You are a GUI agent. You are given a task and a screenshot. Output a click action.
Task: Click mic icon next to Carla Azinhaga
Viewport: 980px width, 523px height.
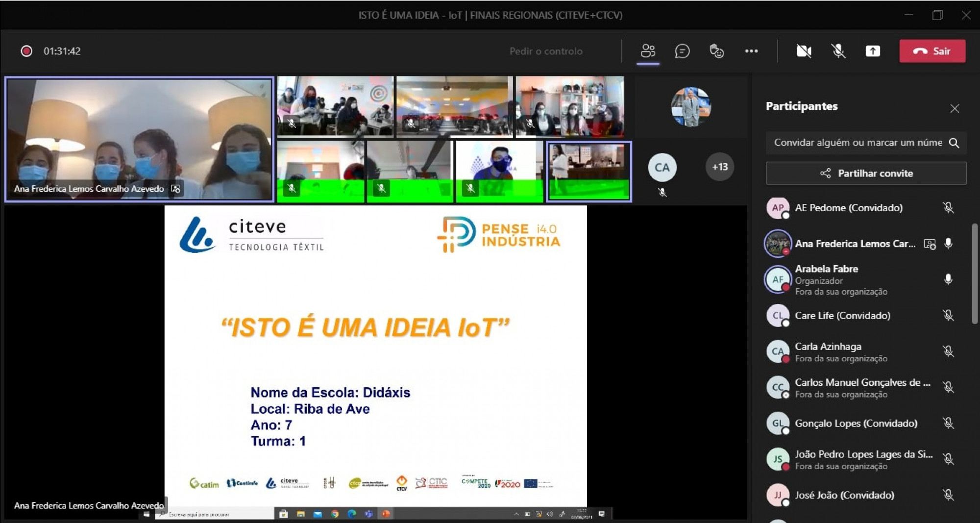(948, 351)
